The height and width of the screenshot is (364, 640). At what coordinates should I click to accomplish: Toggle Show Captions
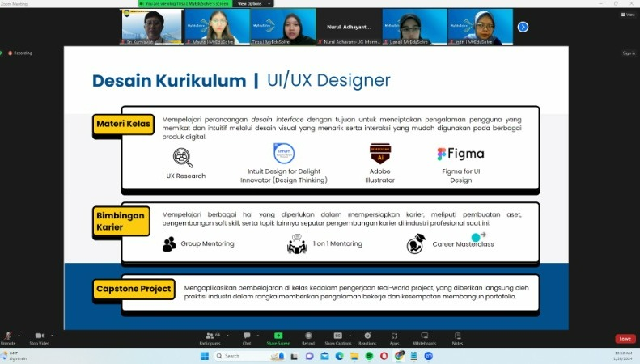(x=337, y=338)
